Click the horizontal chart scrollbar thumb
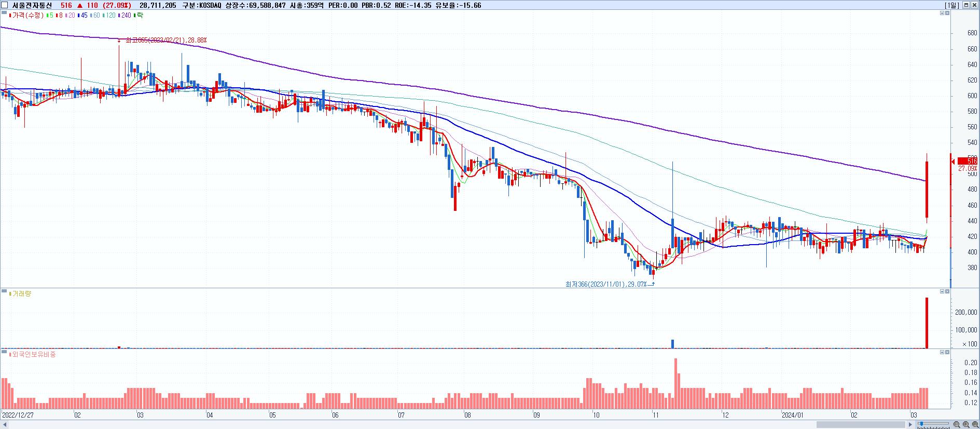 point(861,425)
